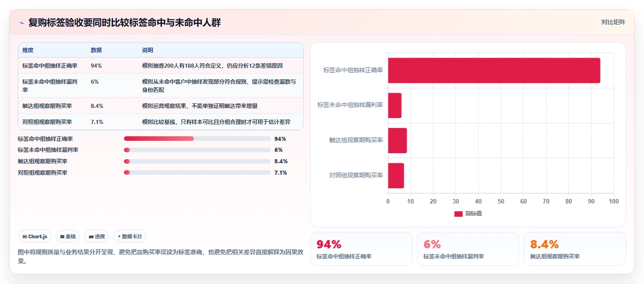
Task: Click the 94% value beside the progress bar
Action: coord(280,139)
